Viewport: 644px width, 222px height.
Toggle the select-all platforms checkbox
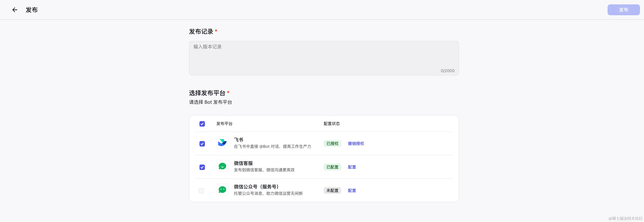tap(202, 124)
